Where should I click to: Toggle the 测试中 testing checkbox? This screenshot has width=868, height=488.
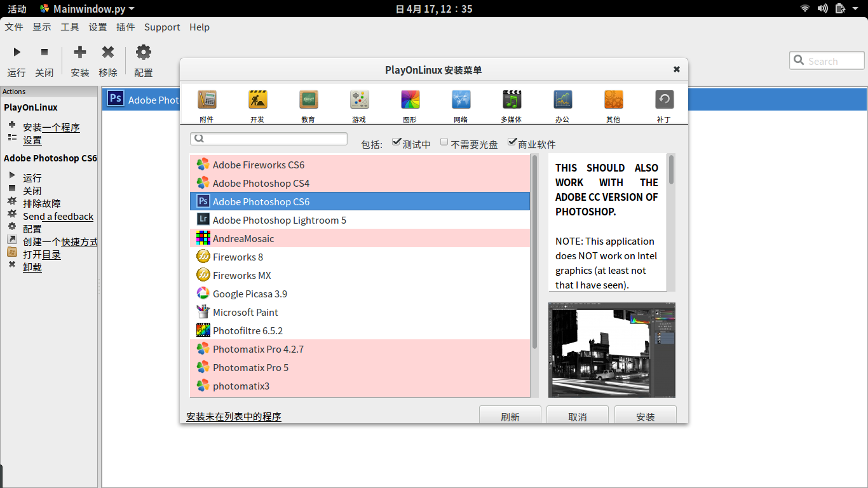(x=397, y=142)
